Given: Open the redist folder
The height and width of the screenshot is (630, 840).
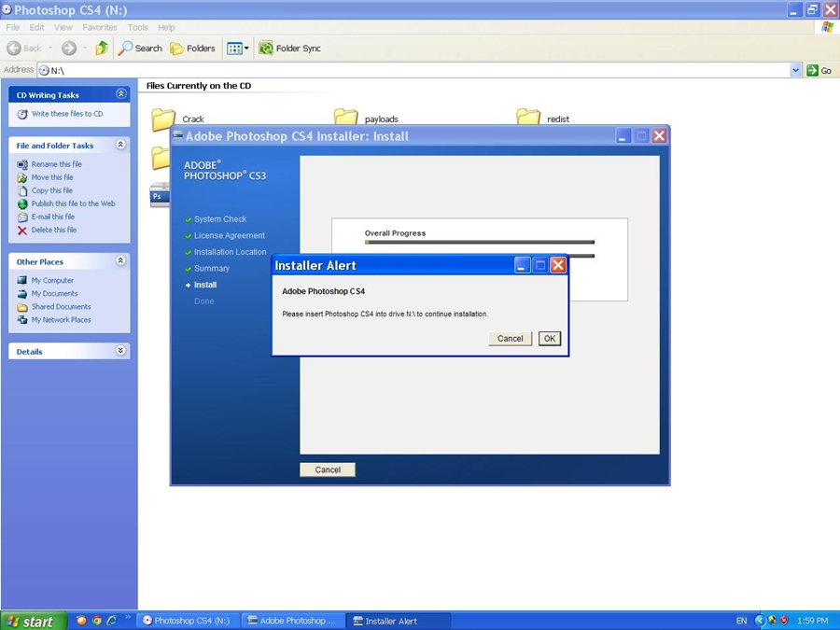Looking at the screenshot, I should coord(542,118).
